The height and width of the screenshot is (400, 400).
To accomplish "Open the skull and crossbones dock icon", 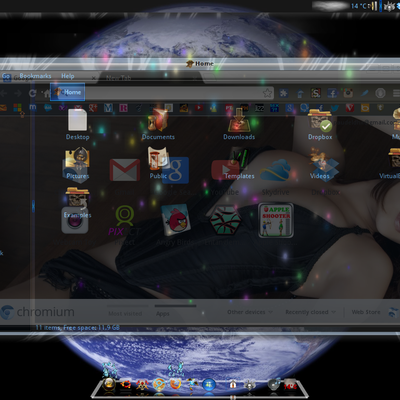I will [142, 385].
